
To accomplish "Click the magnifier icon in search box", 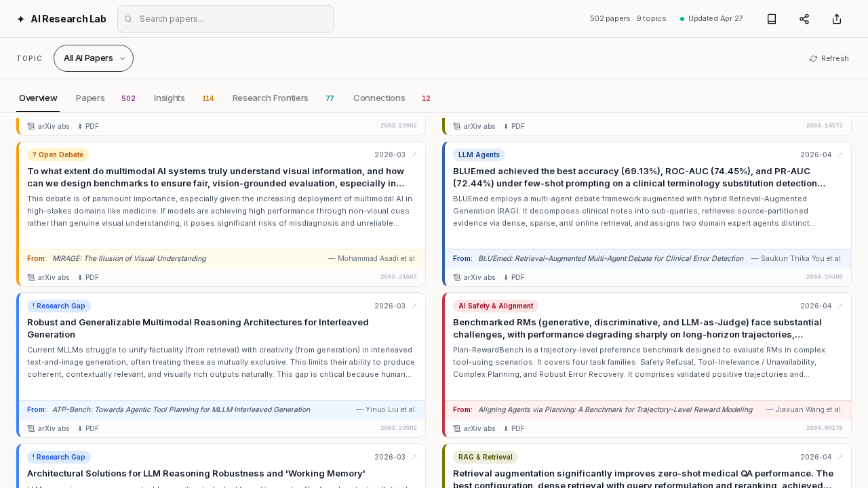I will click(x=128, y=19).
